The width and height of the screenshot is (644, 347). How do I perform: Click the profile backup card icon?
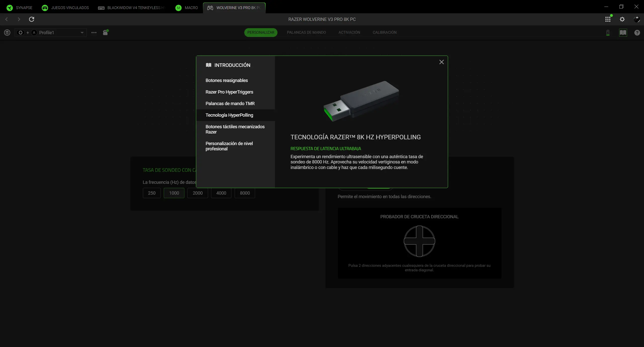point(105,33)
